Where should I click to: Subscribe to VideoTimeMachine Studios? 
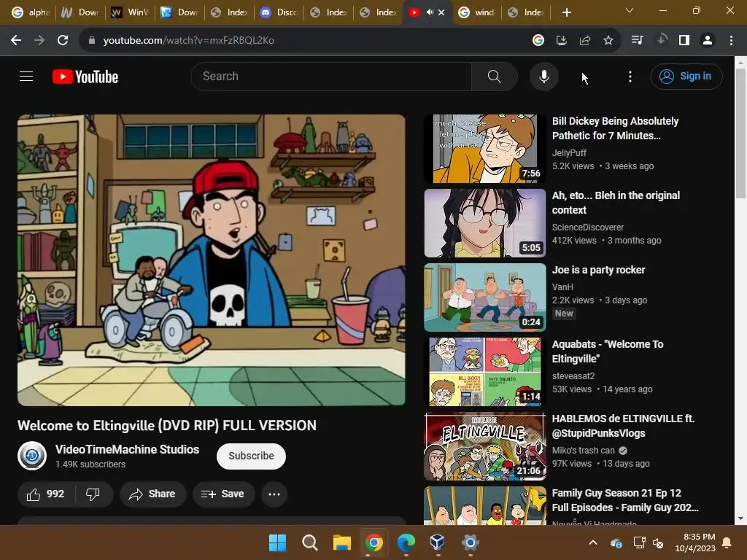pyautogui.click(x=251, y=456)
